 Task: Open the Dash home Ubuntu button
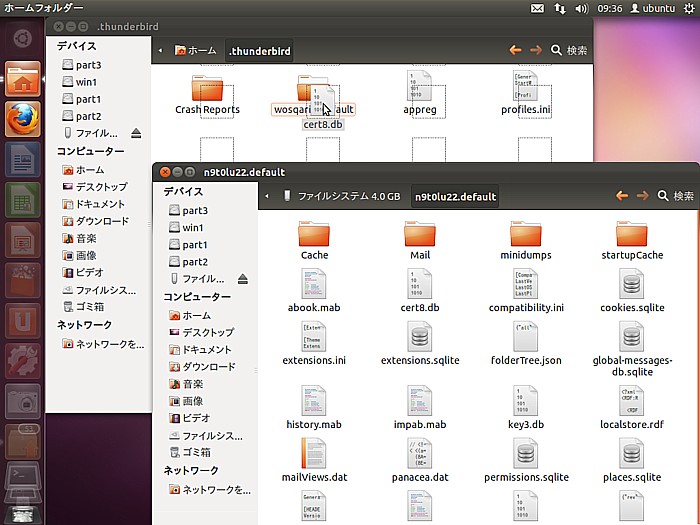(x=22, y=39)
